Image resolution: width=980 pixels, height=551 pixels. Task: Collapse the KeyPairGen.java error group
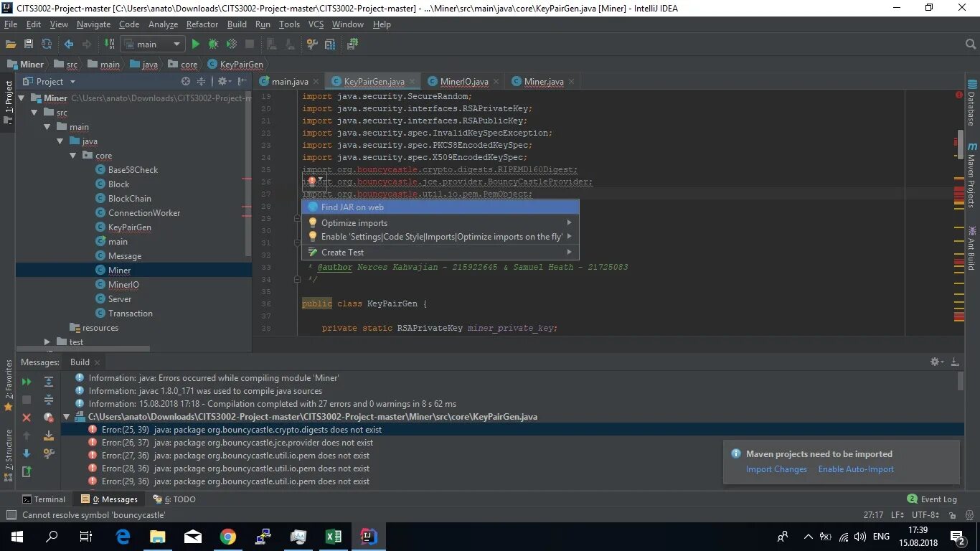click(x=67, y=417)
